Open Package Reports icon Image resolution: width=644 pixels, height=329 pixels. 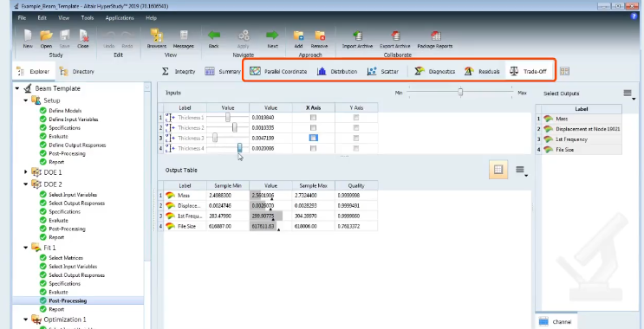[435, 35]
